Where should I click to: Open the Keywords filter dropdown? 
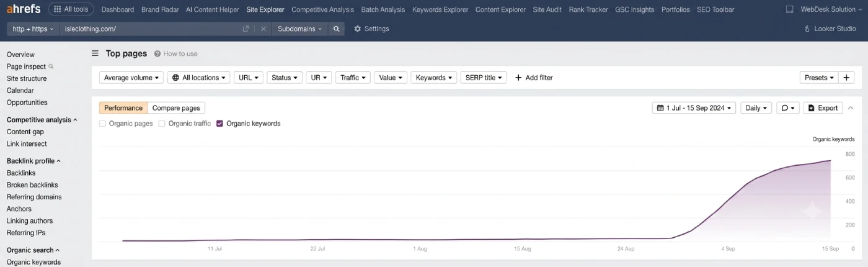tap(434, 78)
